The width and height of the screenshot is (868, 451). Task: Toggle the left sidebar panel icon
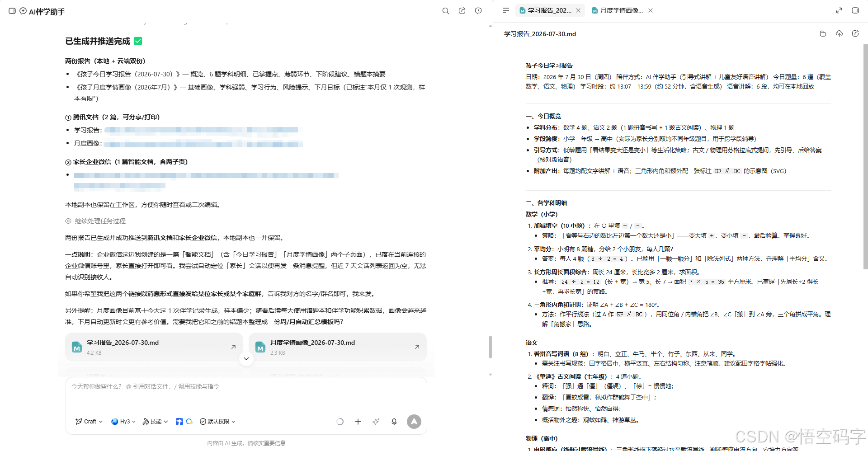pos(12,11)
